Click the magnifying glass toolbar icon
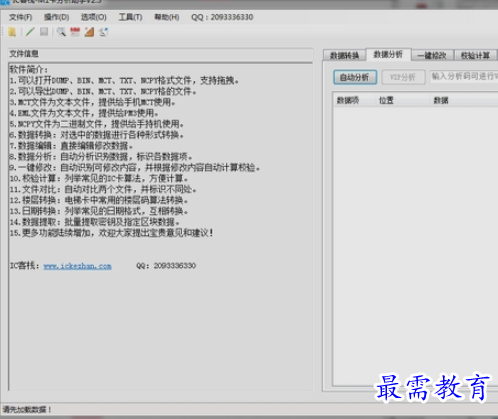This screenshot has width=498, height=419. [61, 32]
